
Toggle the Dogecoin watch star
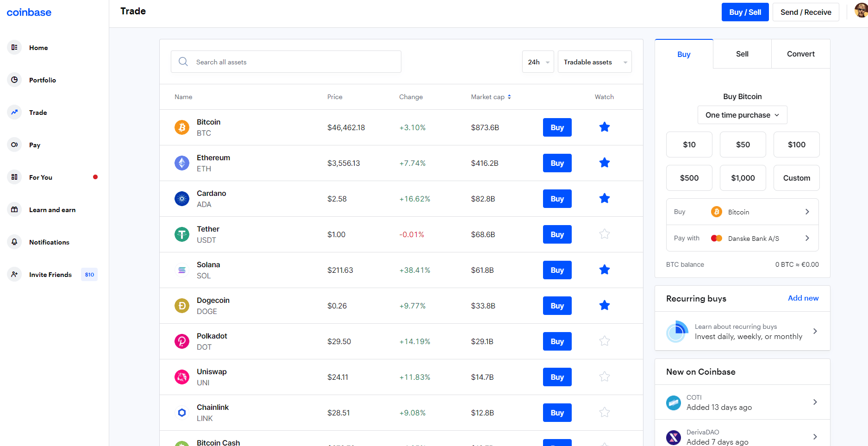click(x=605, y=305)
